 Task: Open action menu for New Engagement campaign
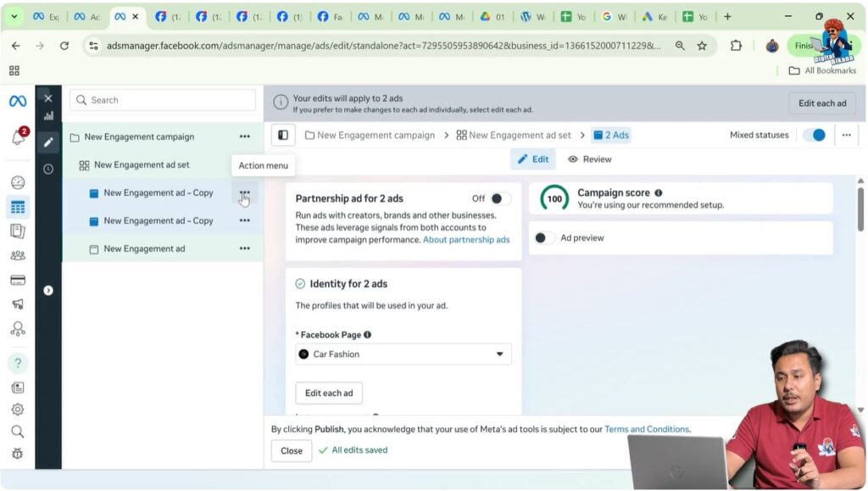245,137
